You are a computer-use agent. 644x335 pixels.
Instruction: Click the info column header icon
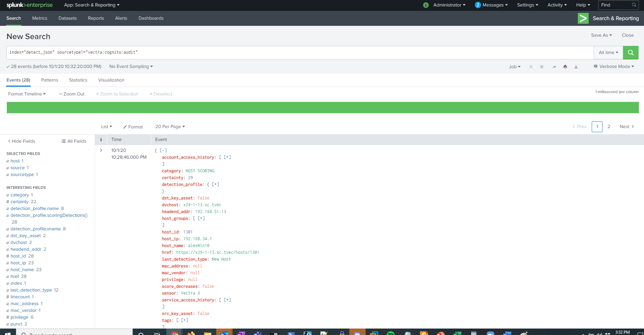(101, 140)
